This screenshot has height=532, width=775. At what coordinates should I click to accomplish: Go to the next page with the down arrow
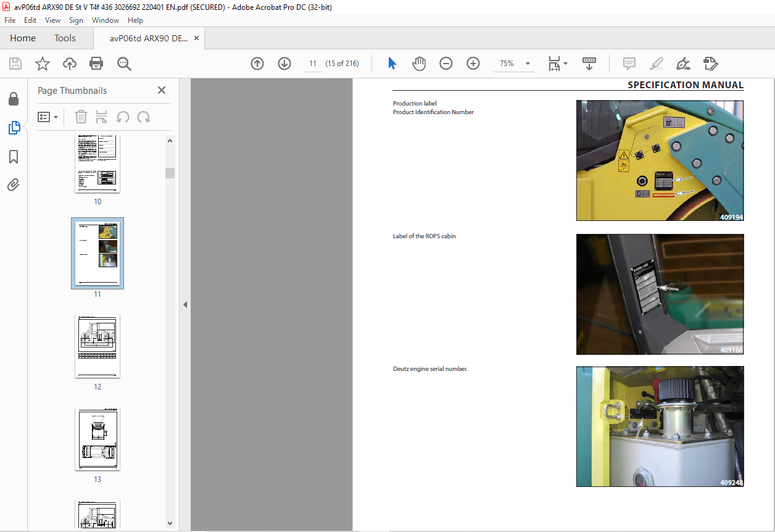click(x=284, y=64)
